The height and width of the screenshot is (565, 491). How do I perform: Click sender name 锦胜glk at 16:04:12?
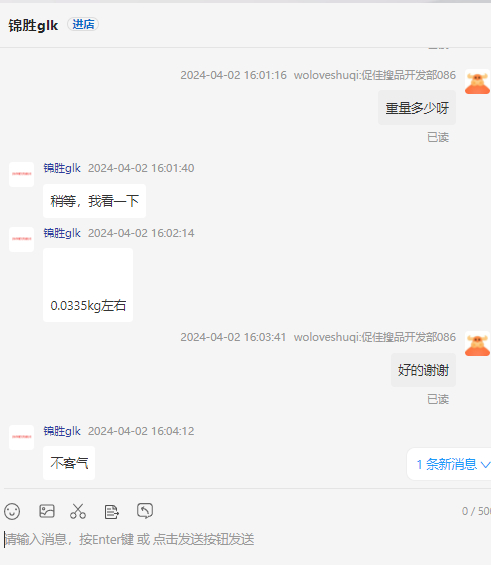[62, 431]
